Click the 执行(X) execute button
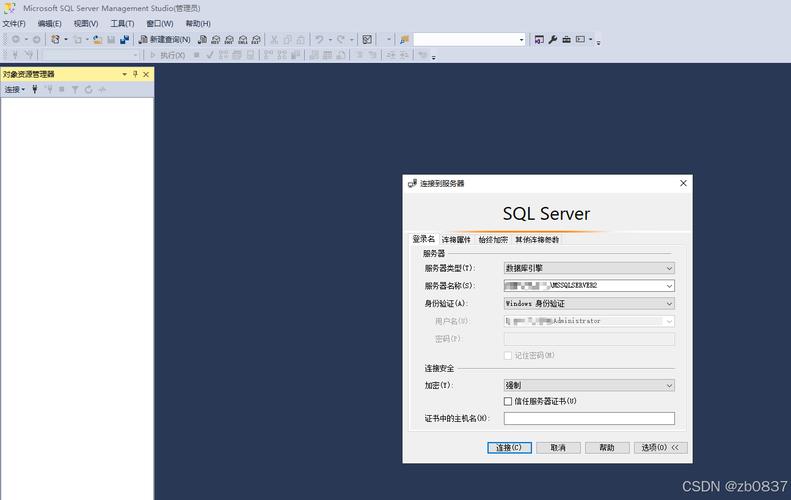 (x=168, y=55)
